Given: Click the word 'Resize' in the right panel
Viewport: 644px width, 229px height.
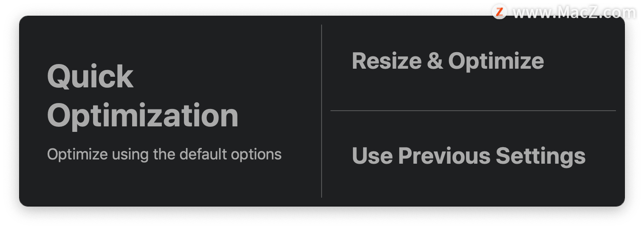Looking at the screenshot, I should [x=387, y=61].
